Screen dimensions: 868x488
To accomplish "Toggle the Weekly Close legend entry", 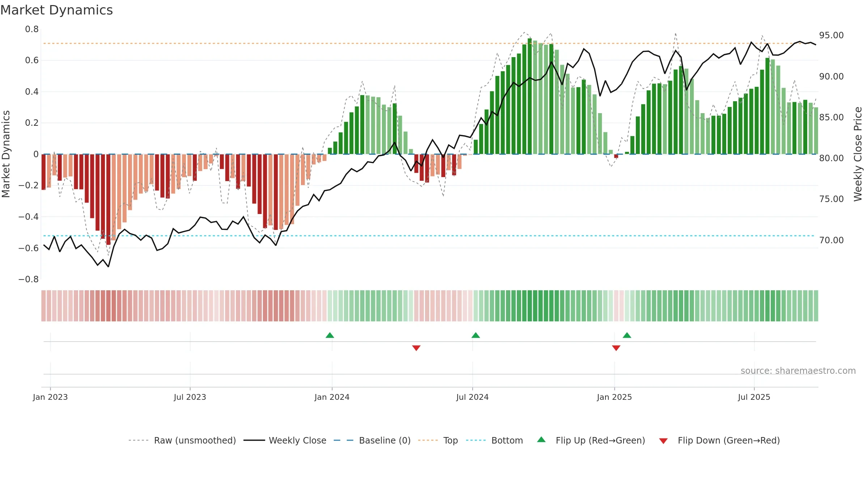I will click(285, 440).
